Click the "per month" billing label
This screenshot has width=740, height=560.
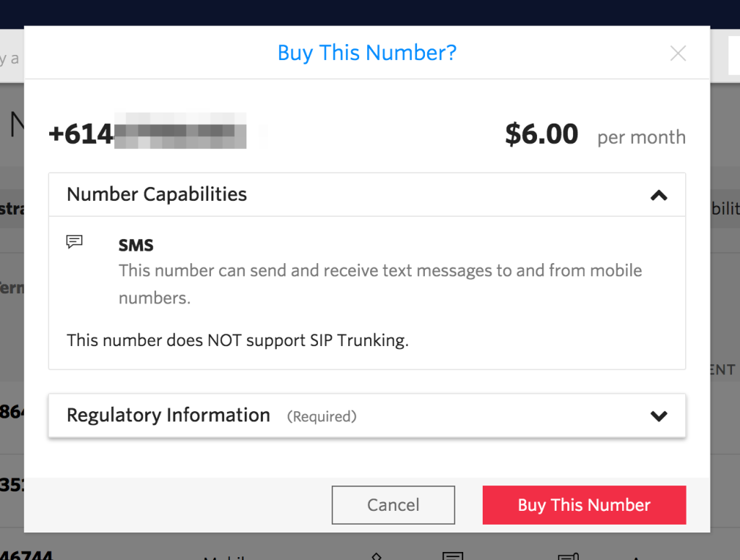coord(641,137)
